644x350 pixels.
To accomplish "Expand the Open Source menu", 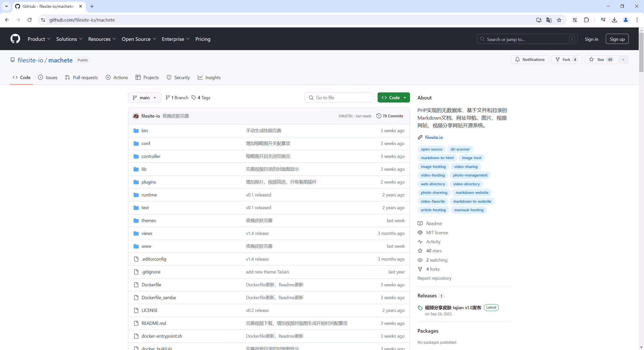I will click(x=139, y=39).
